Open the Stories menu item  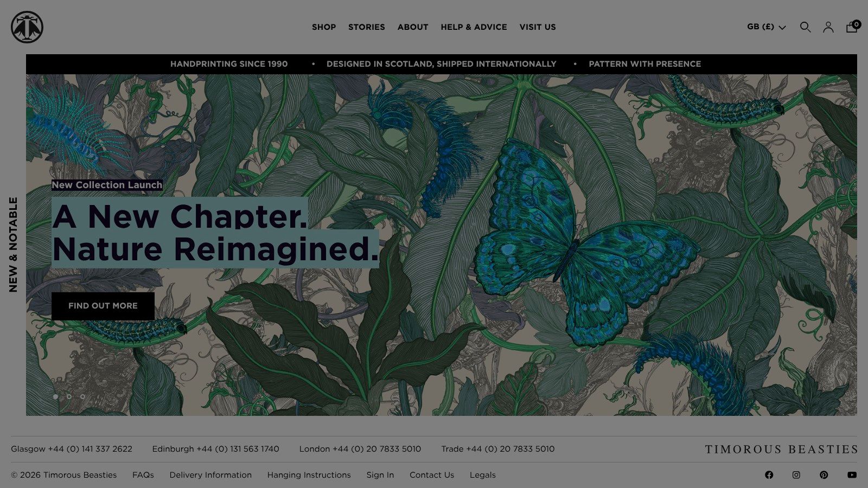coord(367,27)
